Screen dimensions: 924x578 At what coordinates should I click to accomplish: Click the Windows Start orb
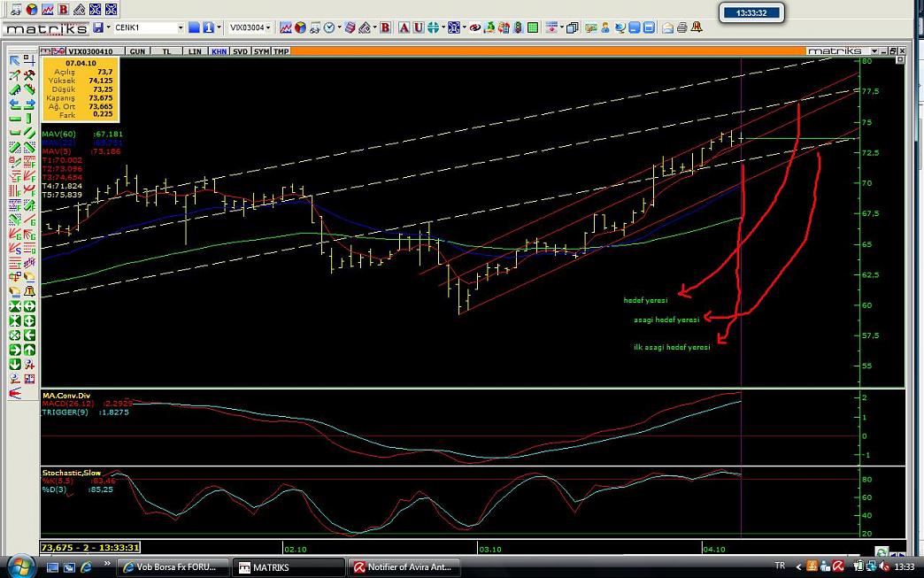coord(19,565)
